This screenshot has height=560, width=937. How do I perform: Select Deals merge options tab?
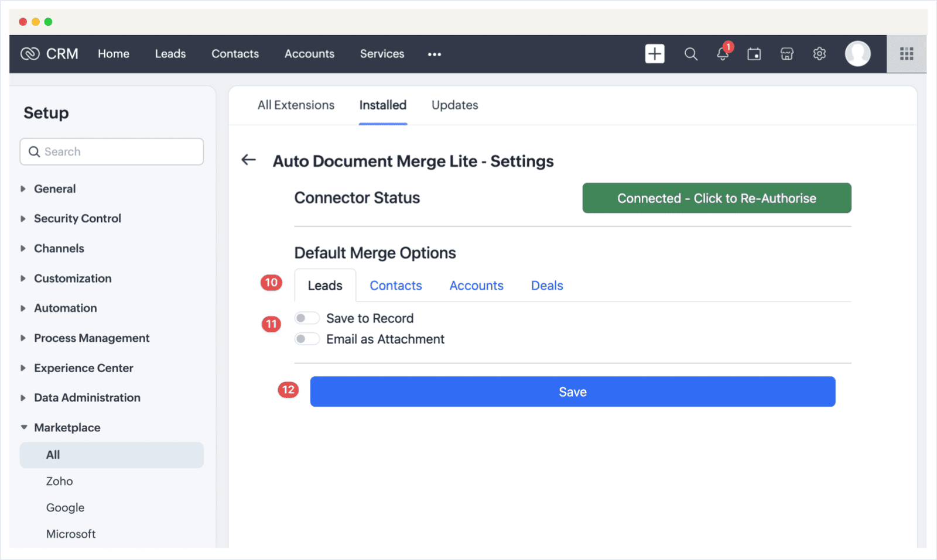[x=547, y=286]
